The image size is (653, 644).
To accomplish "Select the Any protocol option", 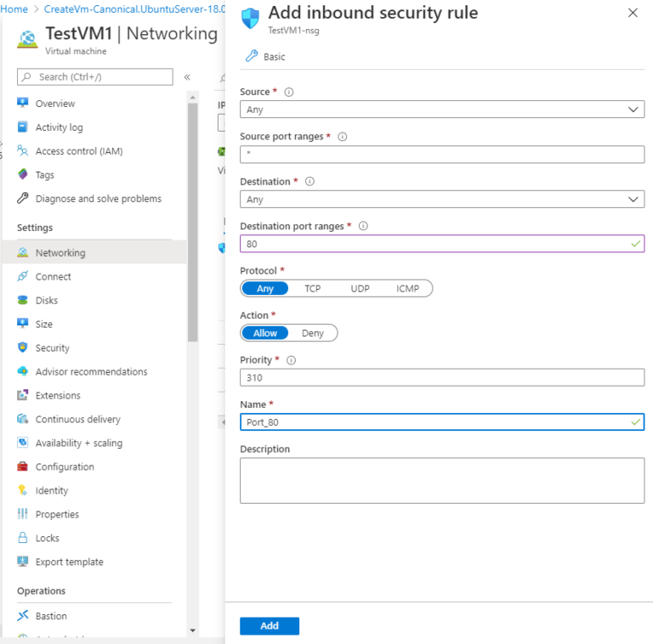I will (265, 288).
